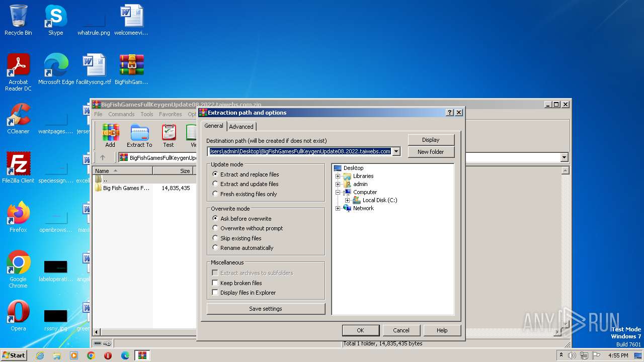Click Internet Explorer taskbar icon

40,355
